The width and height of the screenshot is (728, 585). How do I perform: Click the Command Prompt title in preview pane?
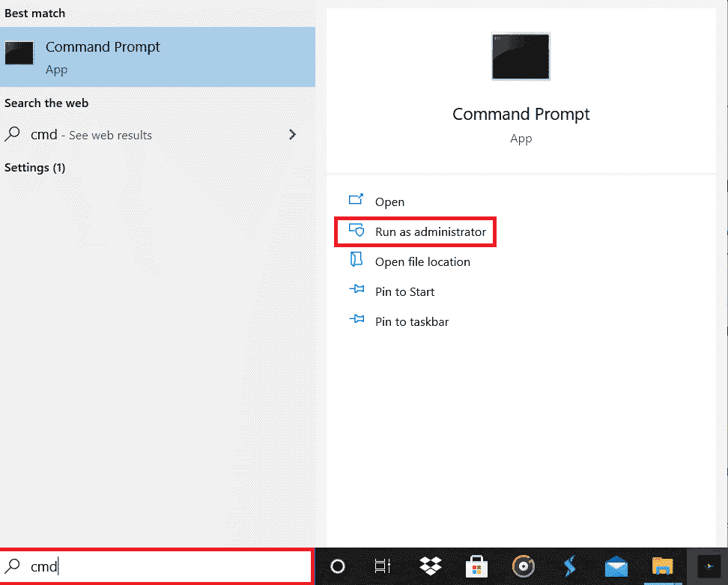point(521,114)
